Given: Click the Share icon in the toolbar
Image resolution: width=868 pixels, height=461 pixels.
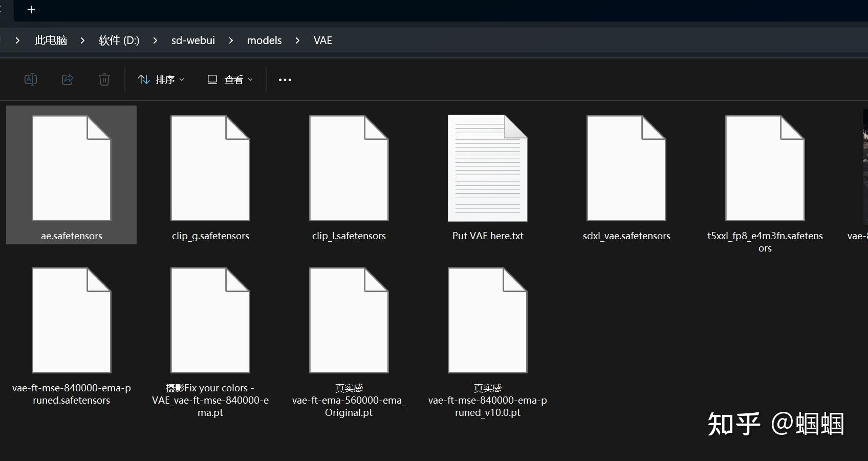Looking at the screenshot, I should tap(67, 79).
